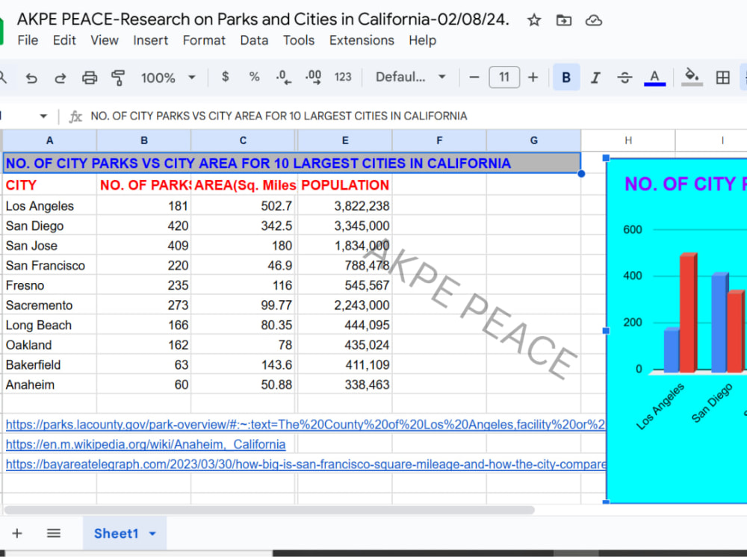The width and height of the screenshot is (747, 560).
Task: Toggle bold formatting button
Action: click(566, 77)
